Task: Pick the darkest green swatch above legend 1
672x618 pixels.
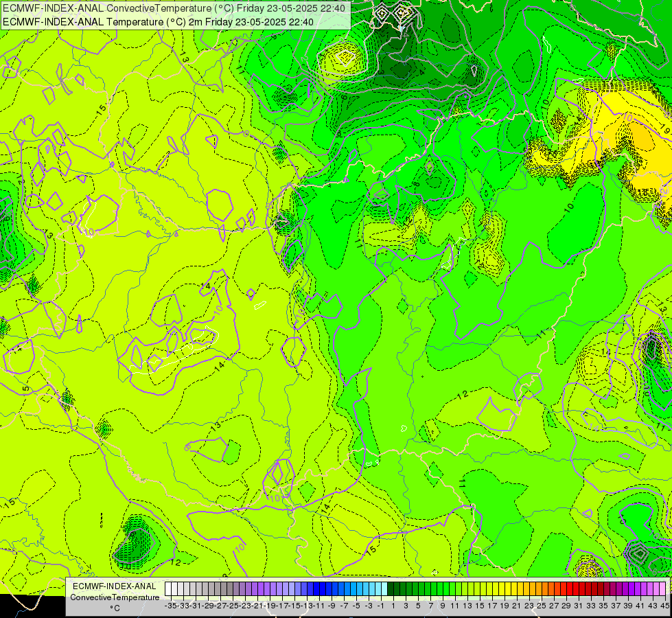Action: tap(391, 589)
